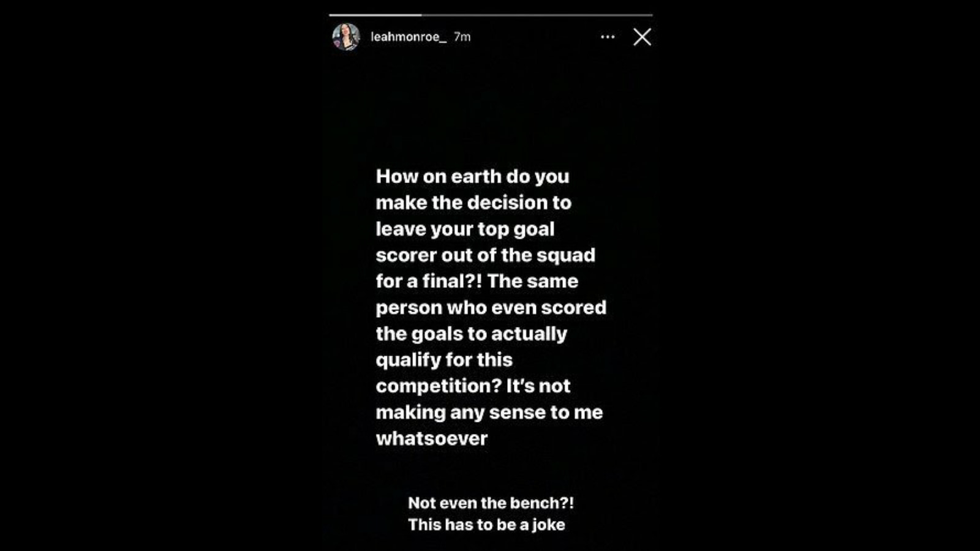Viewport: 980px width, 551px height.
Task: Open the three-dot more options menu
Action: pyautogui.click(x=608, y=37)
